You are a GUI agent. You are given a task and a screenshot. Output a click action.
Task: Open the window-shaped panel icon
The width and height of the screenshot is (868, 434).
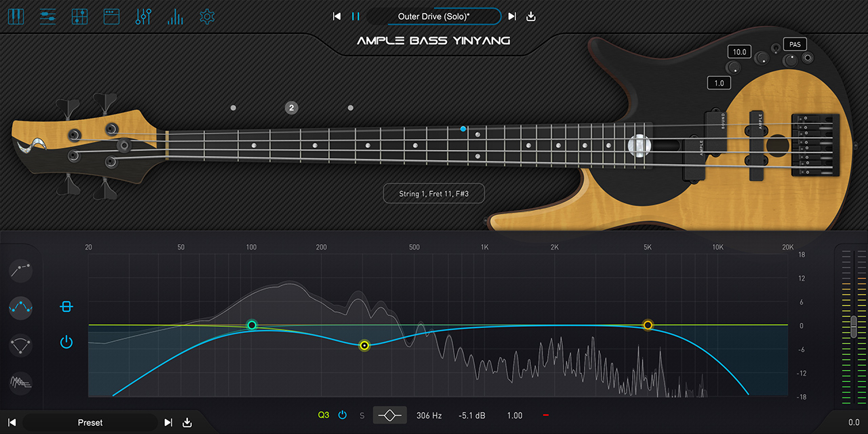click(111, 16)
